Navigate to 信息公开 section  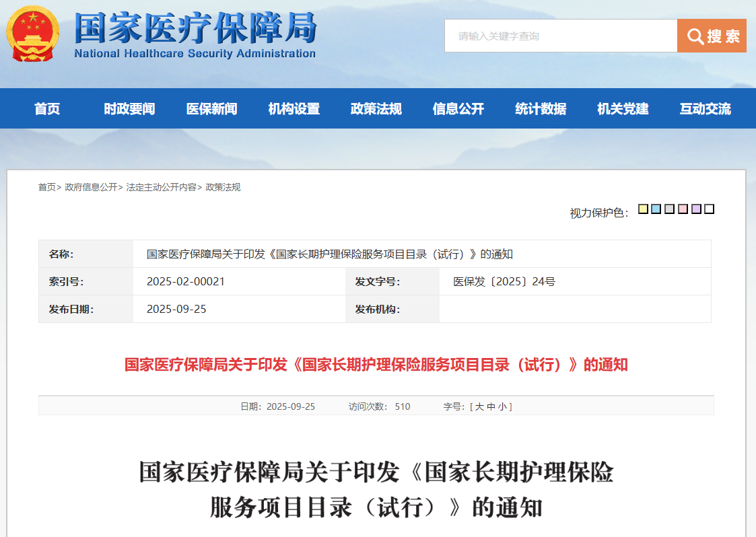pyautogui.click(x=458, y=109)
